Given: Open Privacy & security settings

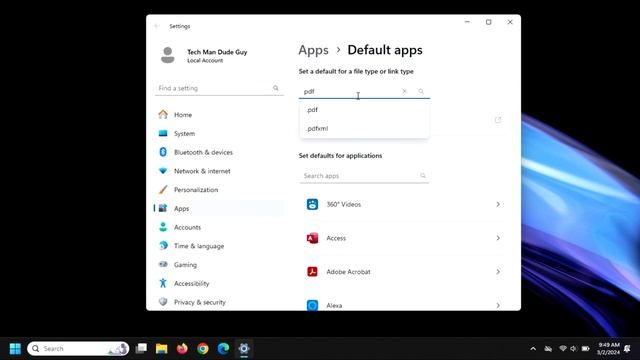Looking at the screenshot, I should coord(219,302).
